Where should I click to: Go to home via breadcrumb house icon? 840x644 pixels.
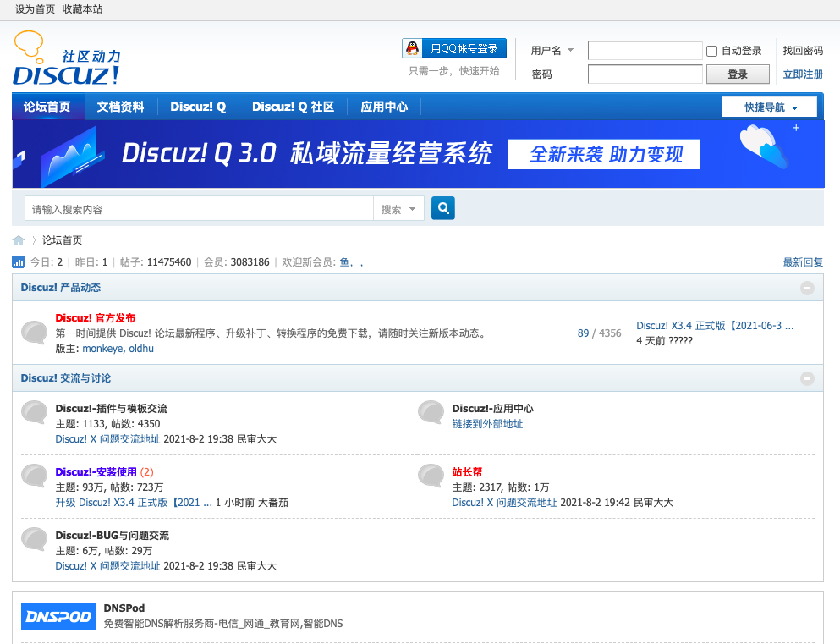tap(19, 240)
